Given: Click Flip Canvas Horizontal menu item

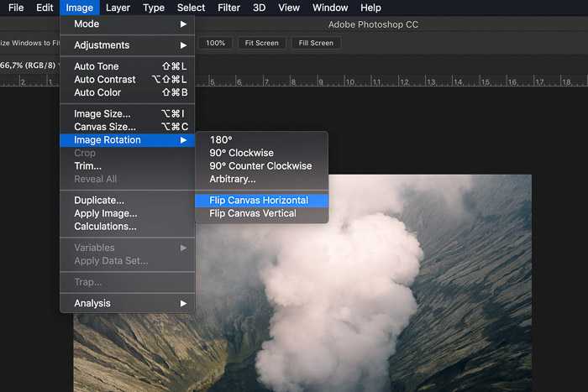Looking at the screenshot, I should [x=259, y=201].
